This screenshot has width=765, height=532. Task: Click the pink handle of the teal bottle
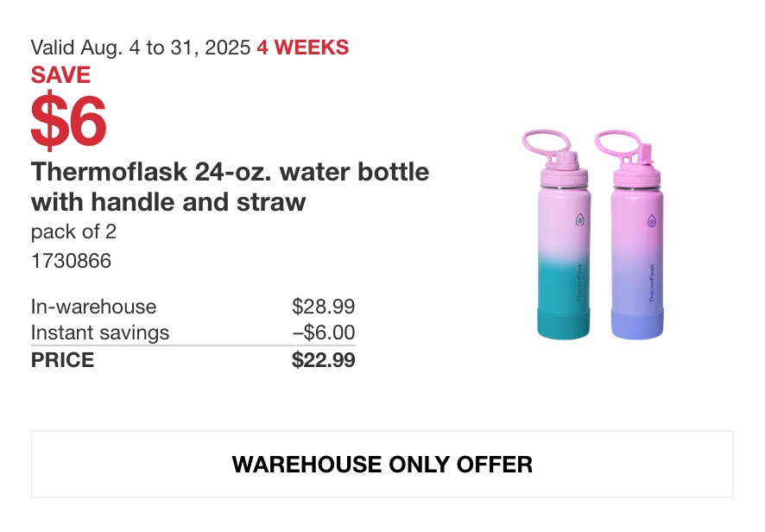pos(545,142)
